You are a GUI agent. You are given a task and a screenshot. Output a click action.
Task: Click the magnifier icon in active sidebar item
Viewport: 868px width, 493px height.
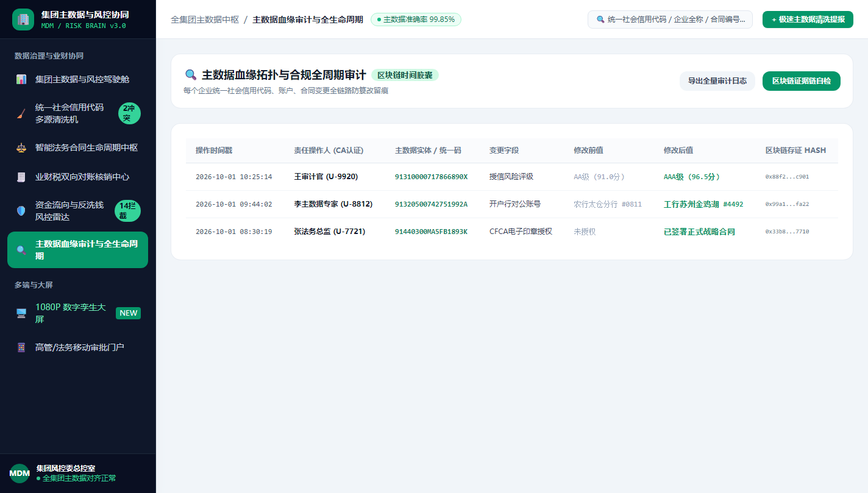(21, 250)
